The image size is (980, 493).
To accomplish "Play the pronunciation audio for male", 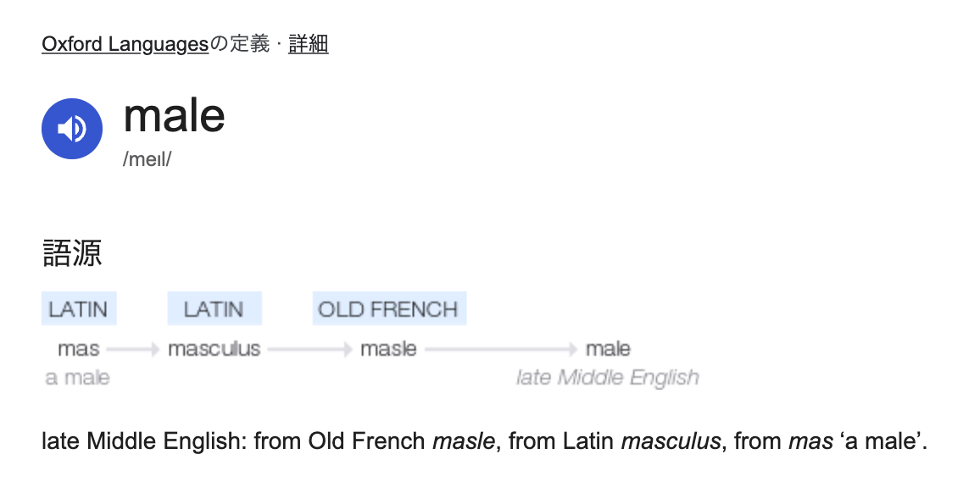I will (x=72, y=129).
